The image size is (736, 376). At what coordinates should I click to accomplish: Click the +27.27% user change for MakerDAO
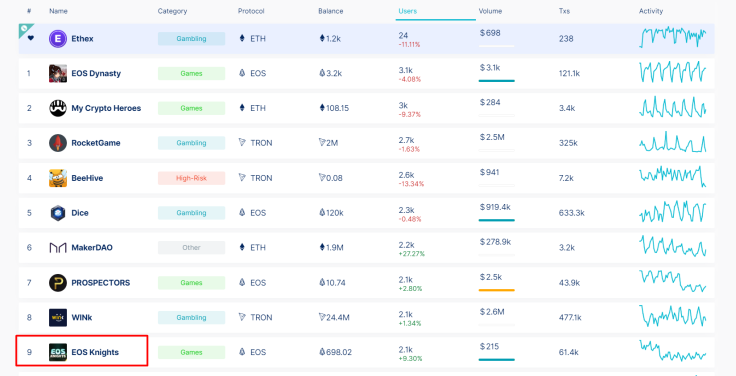412,254
